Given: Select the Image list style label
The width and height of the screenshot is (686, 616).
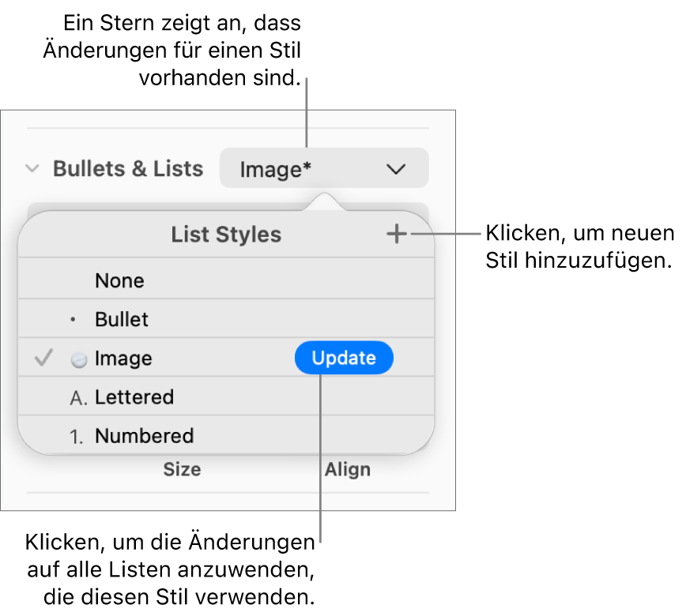Looking at the screenshot, I should [123, 359].
